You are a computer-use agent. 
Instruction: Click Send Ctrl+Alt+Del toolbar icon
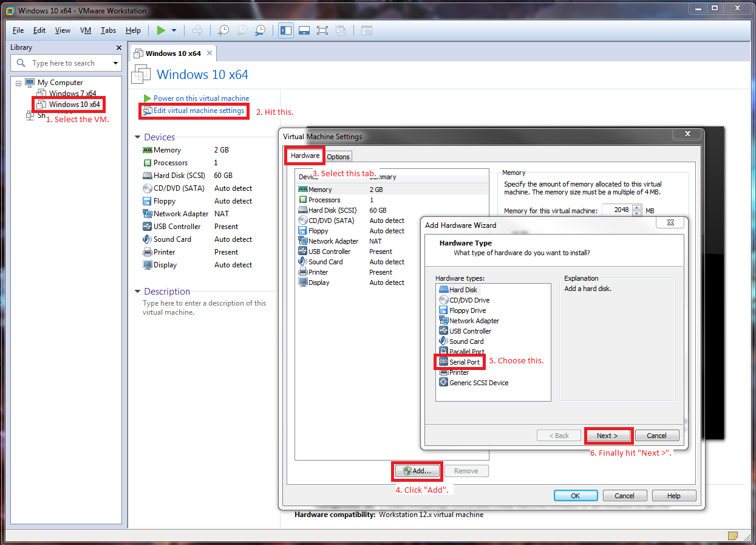coord(197,30)
